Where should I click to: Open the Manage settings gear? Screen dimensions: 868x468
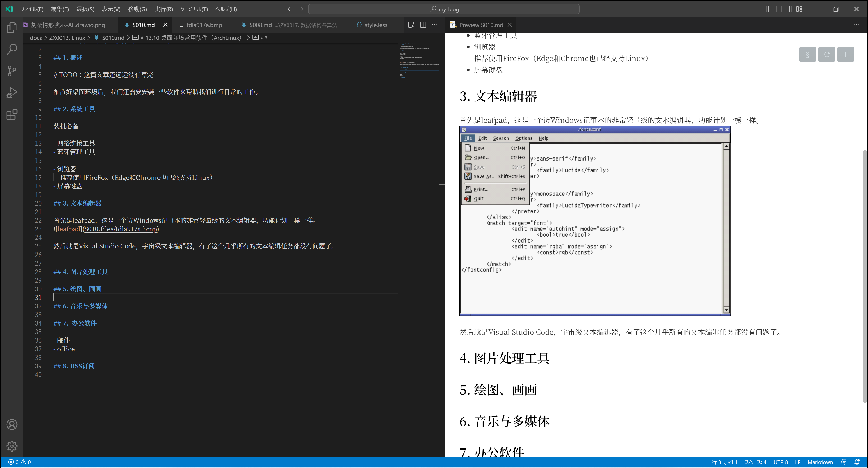coord(12,446)
